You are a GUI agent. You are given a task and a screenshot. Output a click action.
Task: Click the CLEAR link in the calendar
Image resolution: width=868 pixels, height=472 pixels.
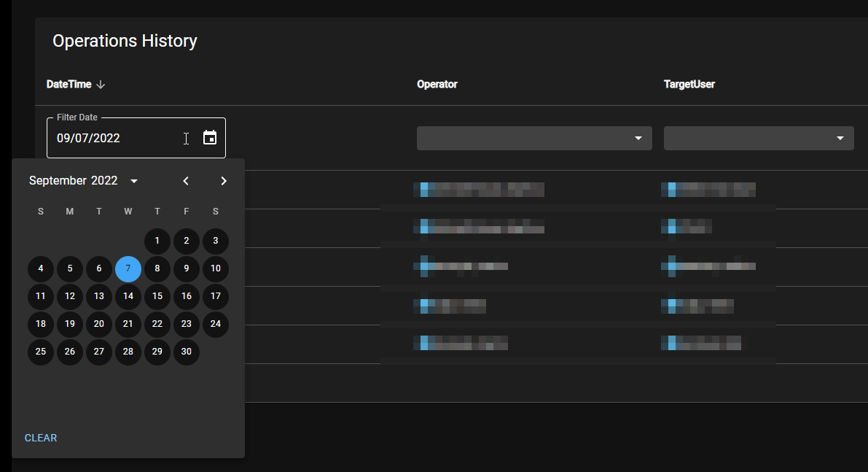tap(40, 438)
